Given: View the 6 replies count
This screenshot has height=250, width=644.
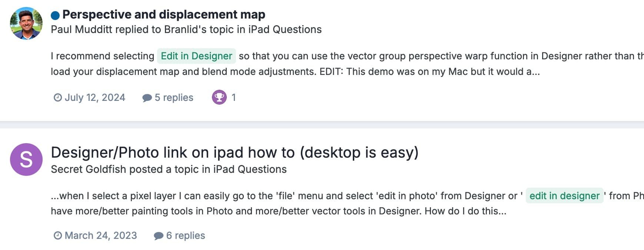Looking at the screenshot, I should coord(186,236).
